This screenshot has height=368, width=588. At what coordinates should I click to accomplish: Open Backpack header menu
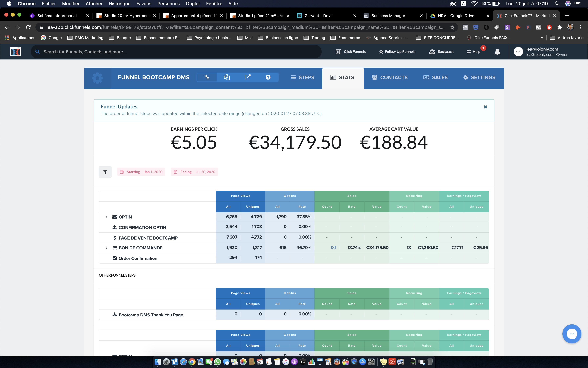(441, 52)
